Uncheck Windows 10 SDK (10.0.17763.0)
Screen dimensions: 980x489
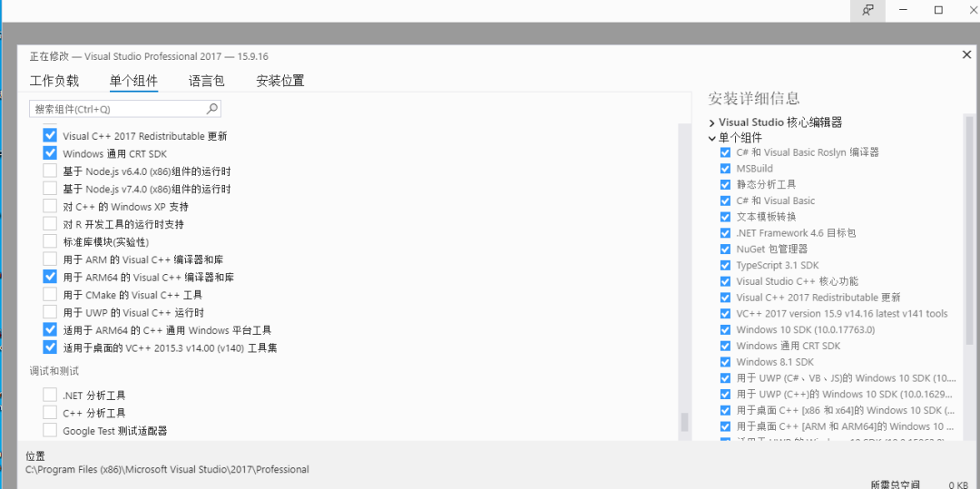(725, 329)
